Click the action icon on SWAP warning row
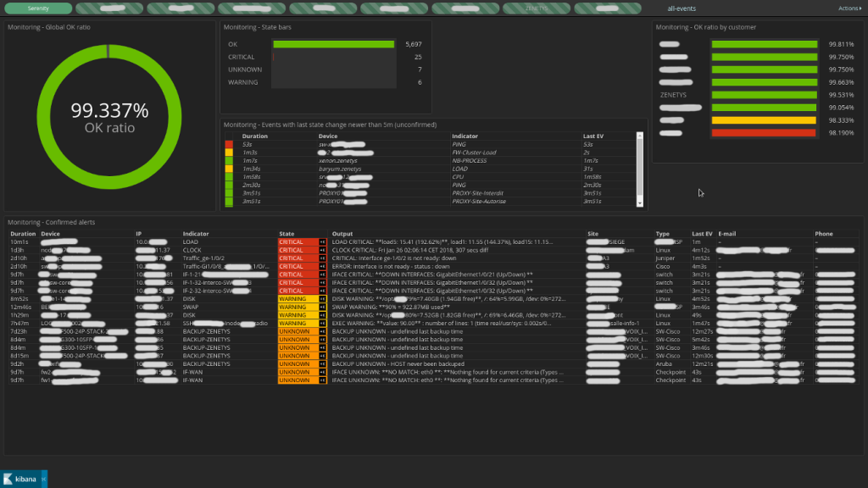This screenshot has height=488, width=868. [x=322, y=307]
